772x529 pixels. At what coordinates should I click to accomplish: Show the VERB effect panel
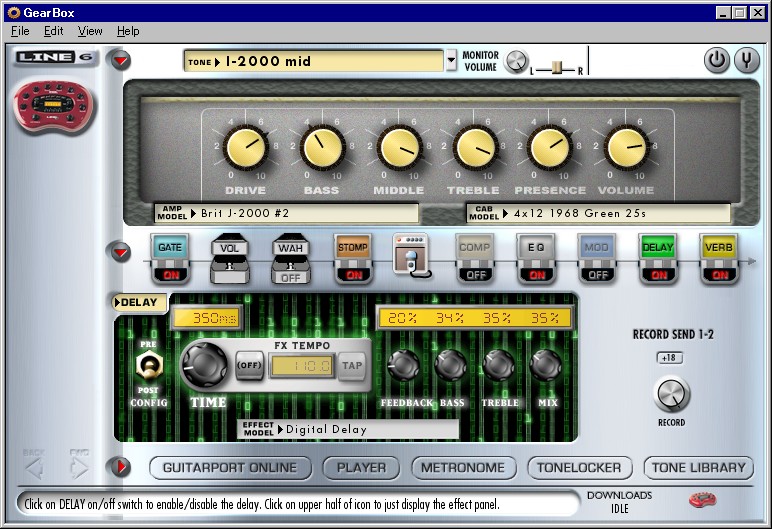[x=719, y=248]
